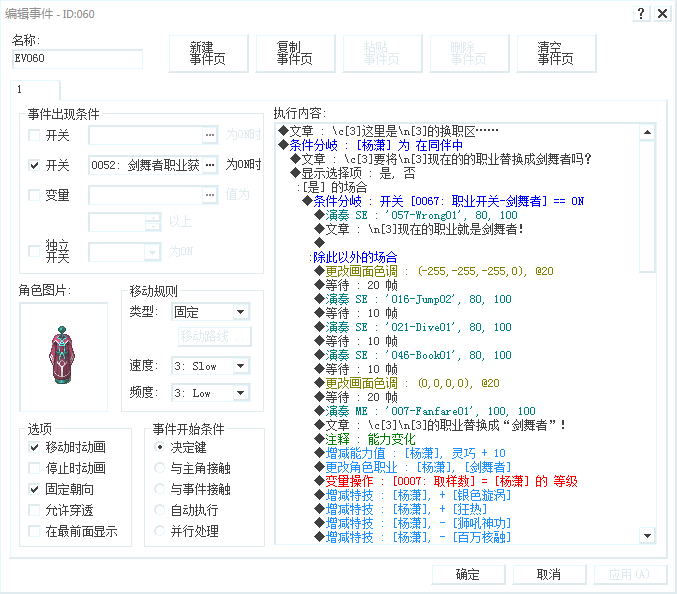The width and height of the screenshot is (677, 594).
Task: Click the variable value stepper arrows
Action: (153, 222)
